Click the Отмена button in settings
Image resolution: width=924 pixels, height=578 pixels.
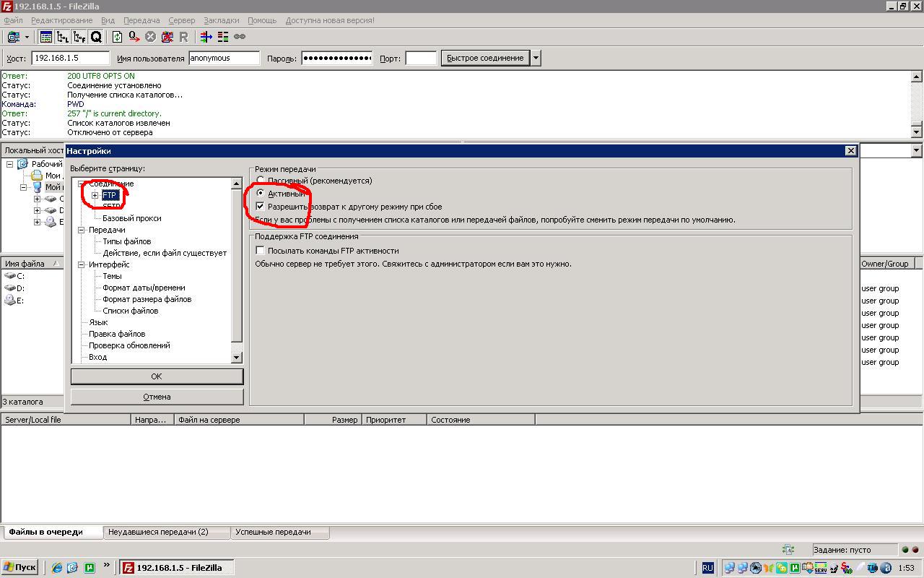157,397
